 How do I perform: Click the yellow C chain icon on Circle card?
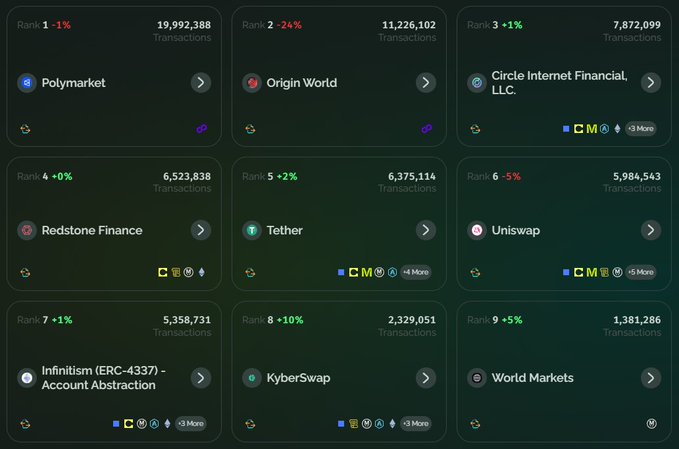(579, 129)
